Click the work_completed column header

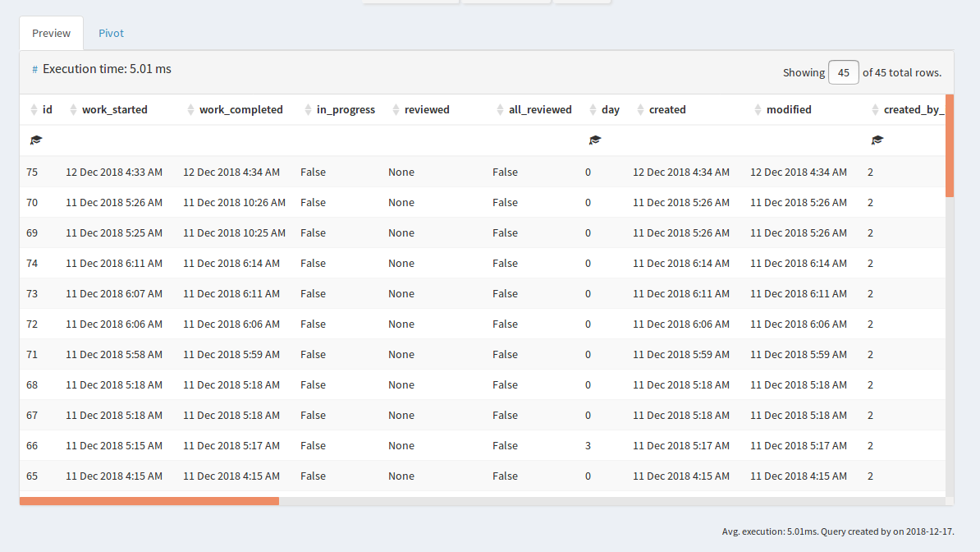(x=241, y=109)
